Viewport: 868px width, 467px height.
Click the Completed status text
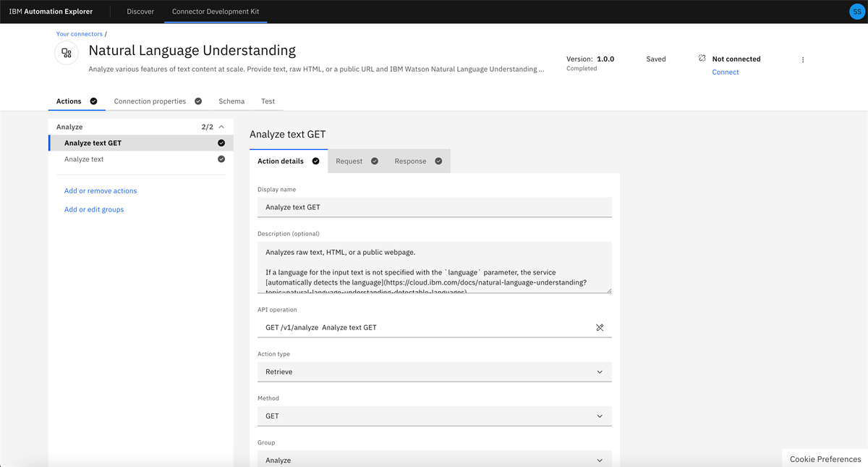pyautogui.click(x=582, y=69)
